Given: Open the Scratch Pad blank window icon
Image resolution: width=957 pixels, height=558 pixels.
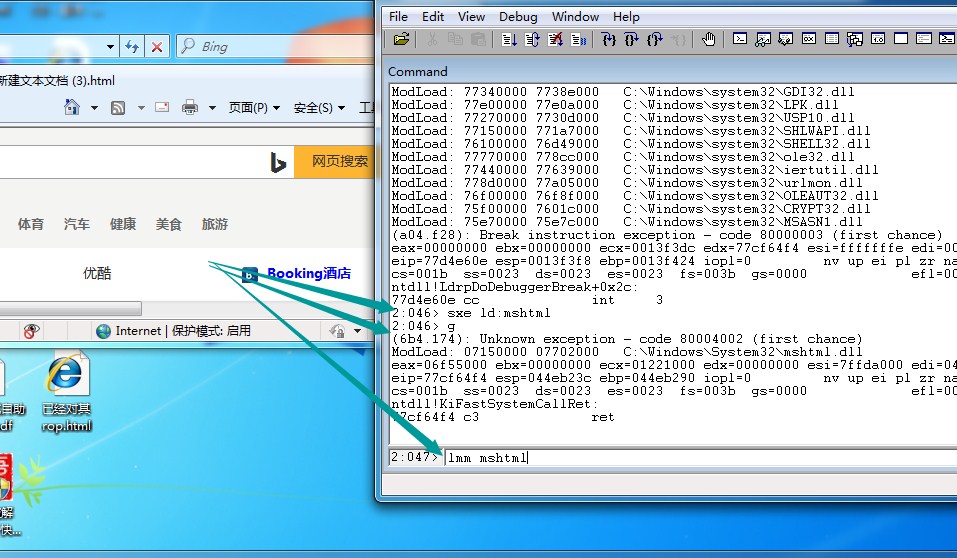Looking at the screenshot, I should [x=901, y=39].
